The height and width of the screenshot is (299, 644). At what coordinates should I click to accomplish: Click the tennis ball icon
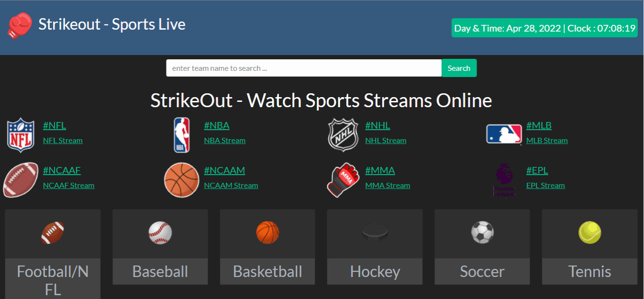[590, 233]
